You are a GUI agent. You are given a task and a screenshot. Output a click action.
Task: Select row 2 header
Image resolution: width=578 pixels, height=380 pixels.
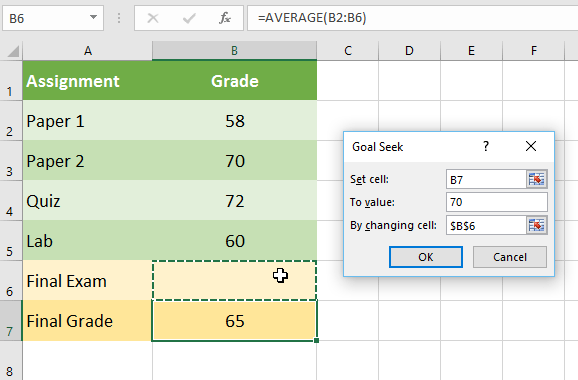11,120
